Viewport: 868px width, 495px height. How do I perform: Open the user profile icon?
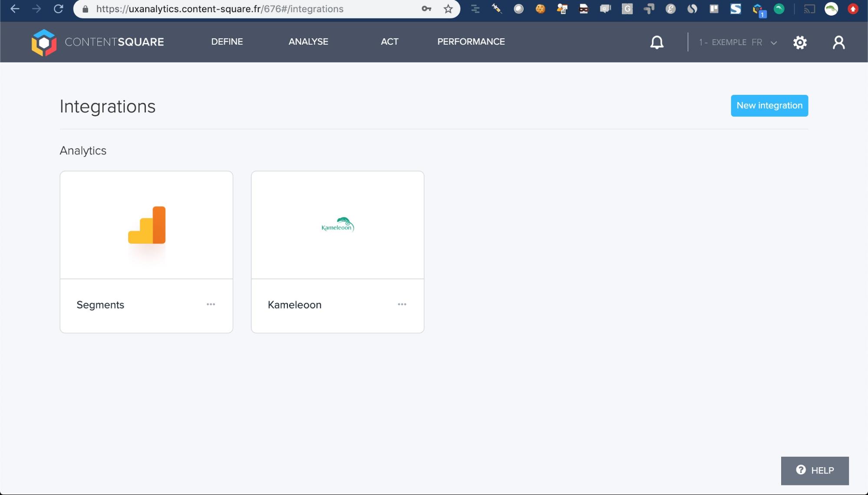pyautogui.click(x=838, y=42)
